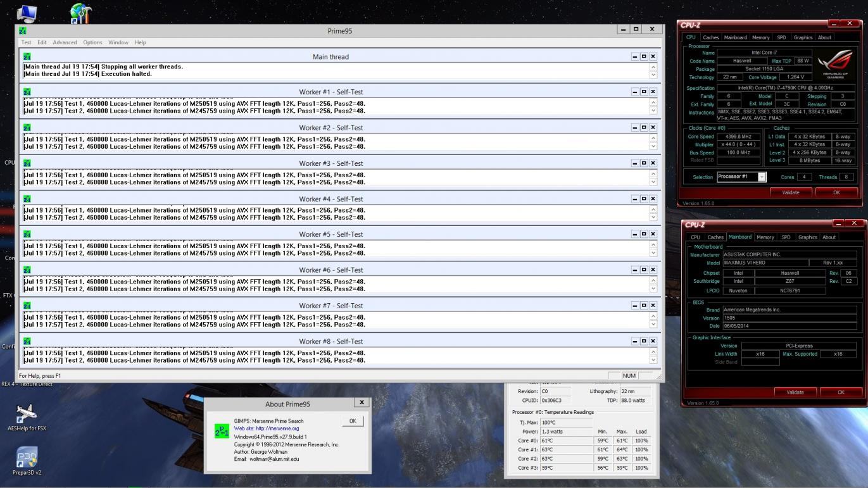Click the Main thread window's scroll up arrow
Image resolution: width=868 pixels, height=488 pixels.
pyautogui.click(x=653, y=66)
